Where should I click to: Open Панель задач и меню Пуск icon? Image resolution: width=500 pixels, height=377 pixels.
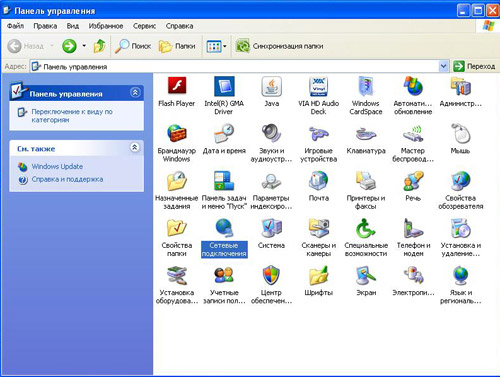tap(224, 181)
